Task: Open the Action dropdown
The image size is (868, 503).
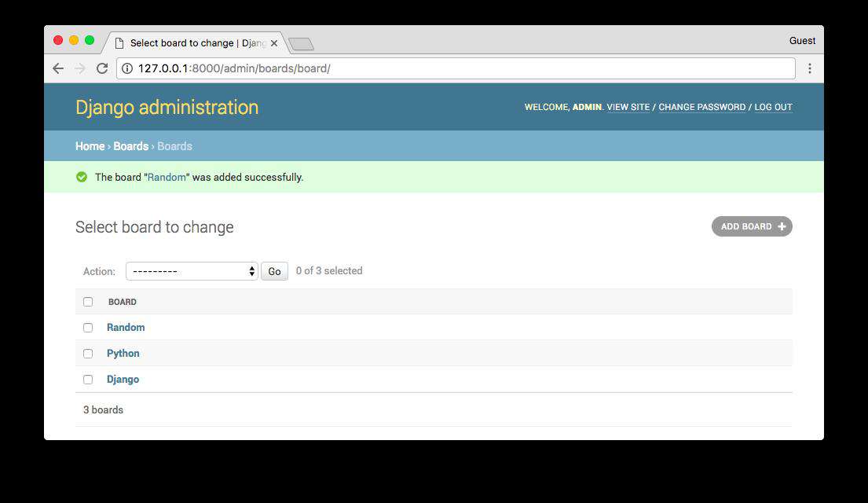Action: [x=192, y=271]
